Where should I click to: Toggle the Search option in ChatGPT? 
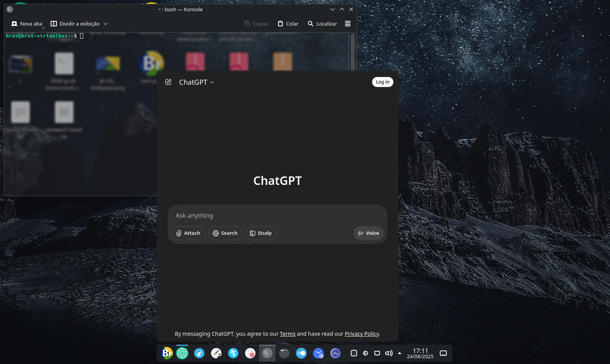tap(225, 233)
